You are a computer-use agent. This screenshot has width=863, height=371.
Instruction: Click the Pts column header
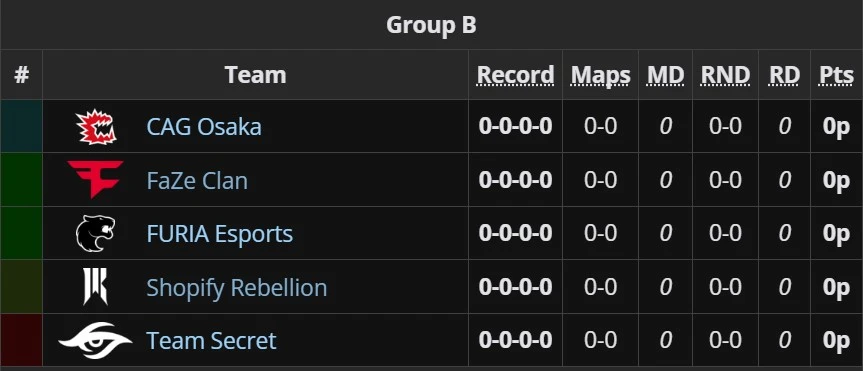(837, 75)
